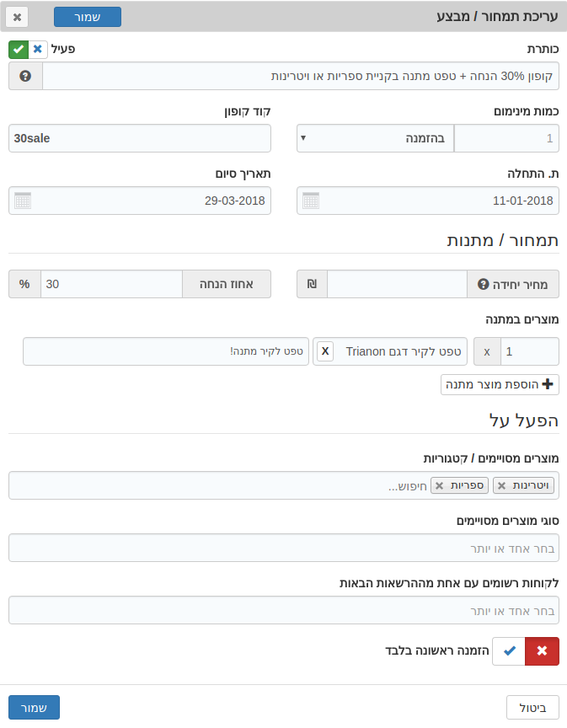Viewport: 567px width, 728px height.
Task: Open the help tooltip next to the title field
Action: pos(24,77)
